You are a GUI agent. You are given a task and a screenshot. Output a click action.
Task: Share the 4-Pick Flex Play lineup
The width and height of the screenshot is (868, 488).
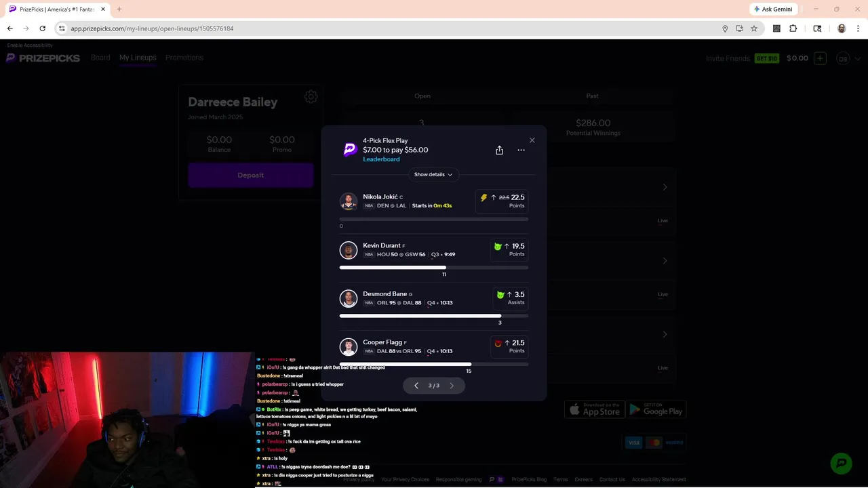(x=499, y=150)
